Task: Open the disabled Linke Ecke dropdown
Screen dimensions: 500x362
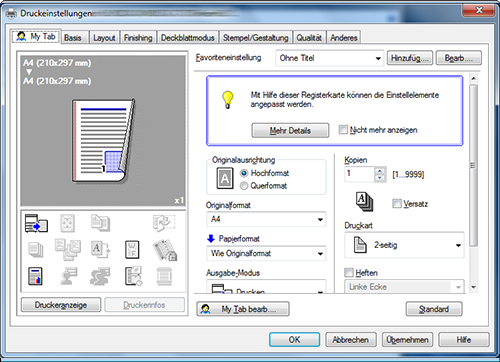Action: [x=404, y=287]
